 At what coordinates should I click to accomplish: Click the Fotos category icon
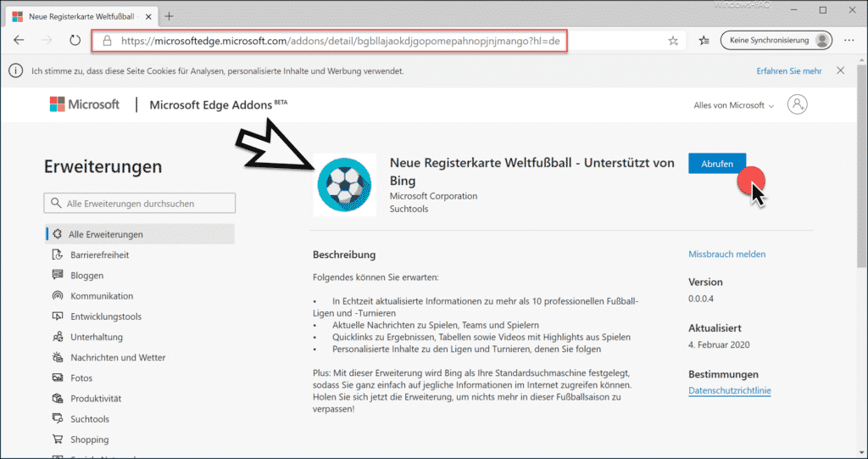pos(58,378)
